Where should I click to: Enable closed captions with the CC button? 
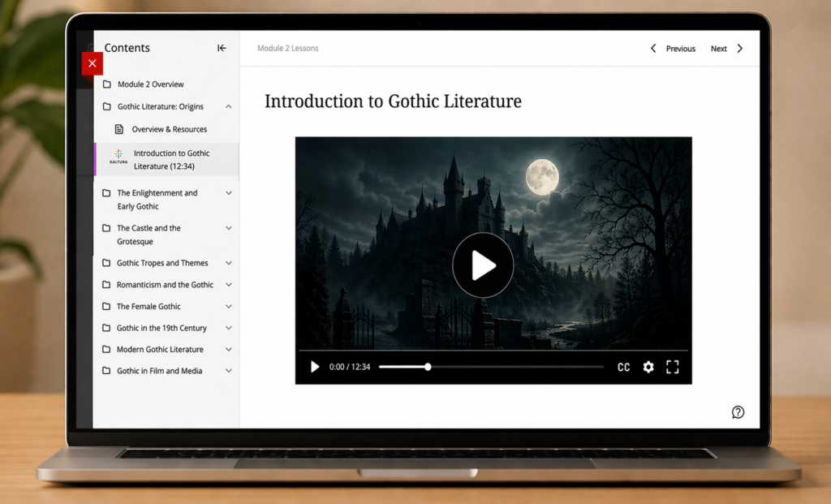coord(623,367)
